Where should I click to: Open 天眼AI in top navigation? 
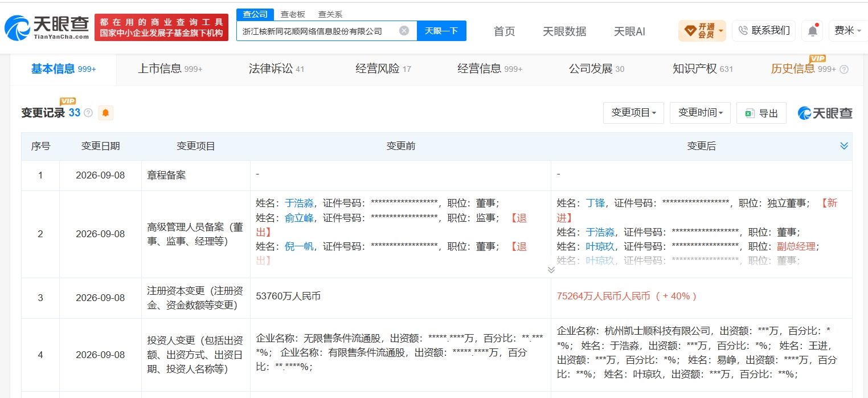(629, 31)
